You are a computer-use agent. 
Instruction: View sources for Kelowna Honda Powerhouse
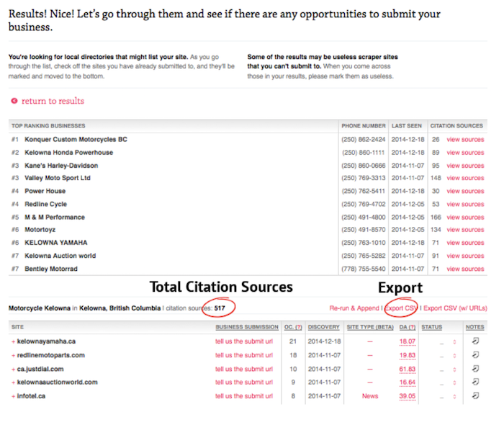(465, 153)
